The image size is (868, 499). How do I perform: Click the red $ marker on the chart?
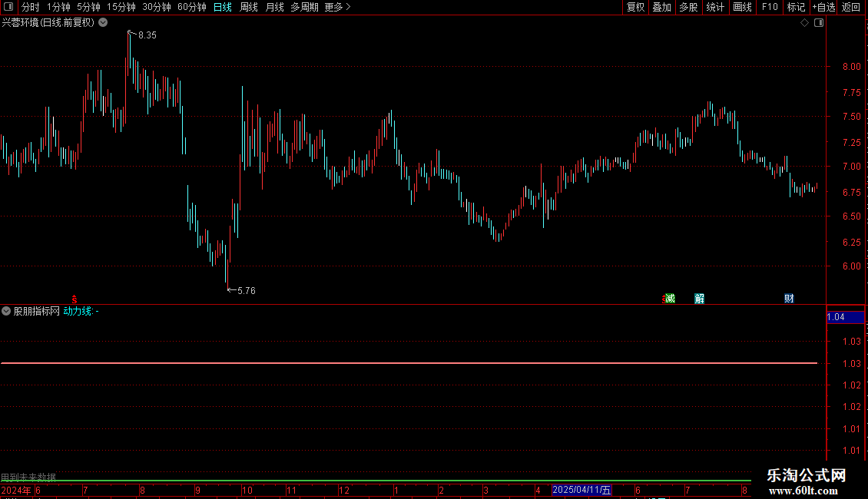pyautogui.click(x=75, y=299)
